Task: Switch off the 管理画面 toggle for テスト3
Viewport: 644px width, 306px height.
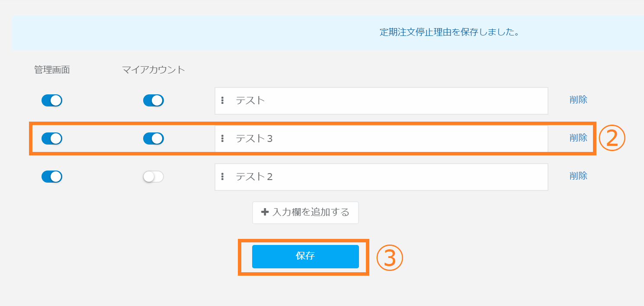Action: [52, 139]
